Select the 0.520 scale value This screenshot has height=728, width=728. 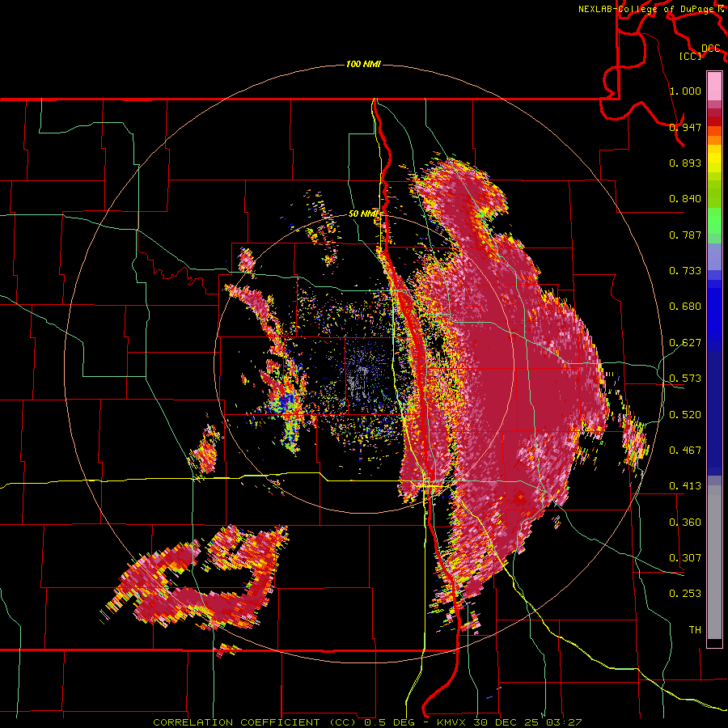point(685,415)
